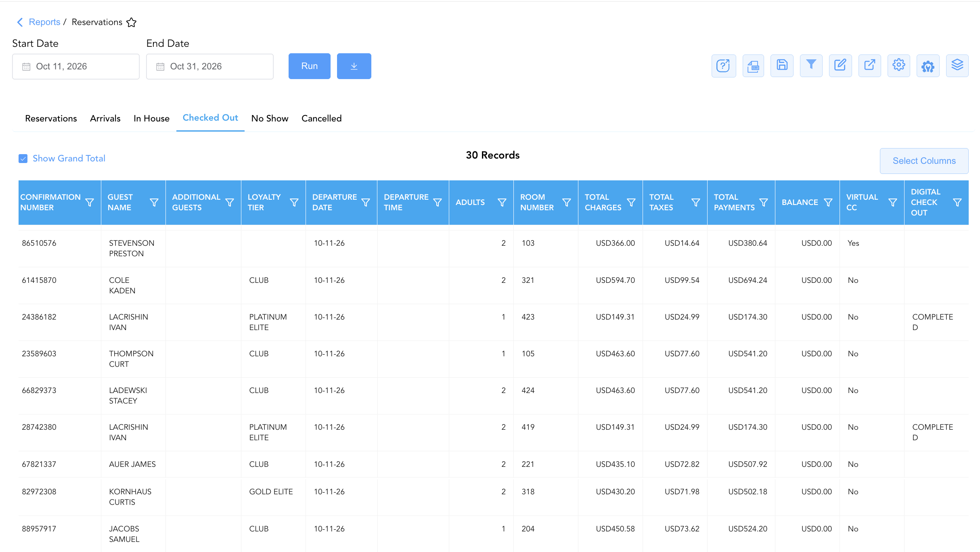
Task: Open the Select Columns button
Action: pyautogui.click(x=924, y=161)
